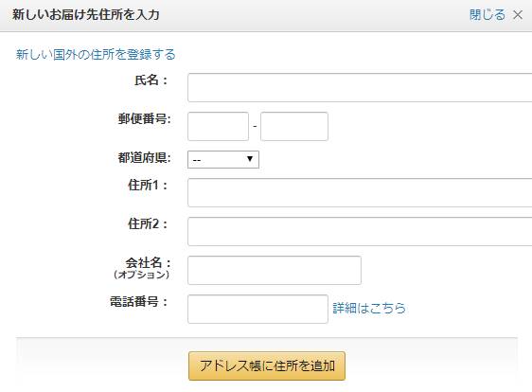The width and height of the screenshot is (532, 392).
Task: Click the 郵便番号 field label
Action: pos(144,119)
